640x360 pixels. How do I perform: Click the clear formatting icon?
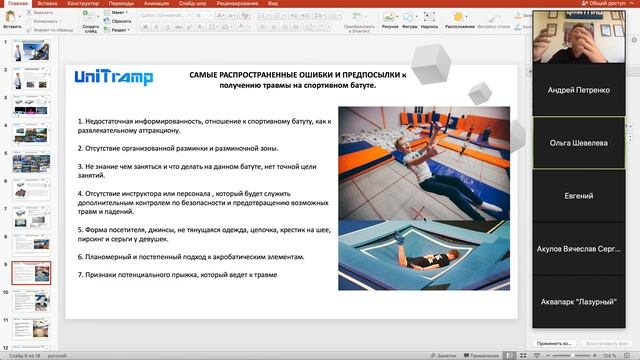tap(245, 16)
